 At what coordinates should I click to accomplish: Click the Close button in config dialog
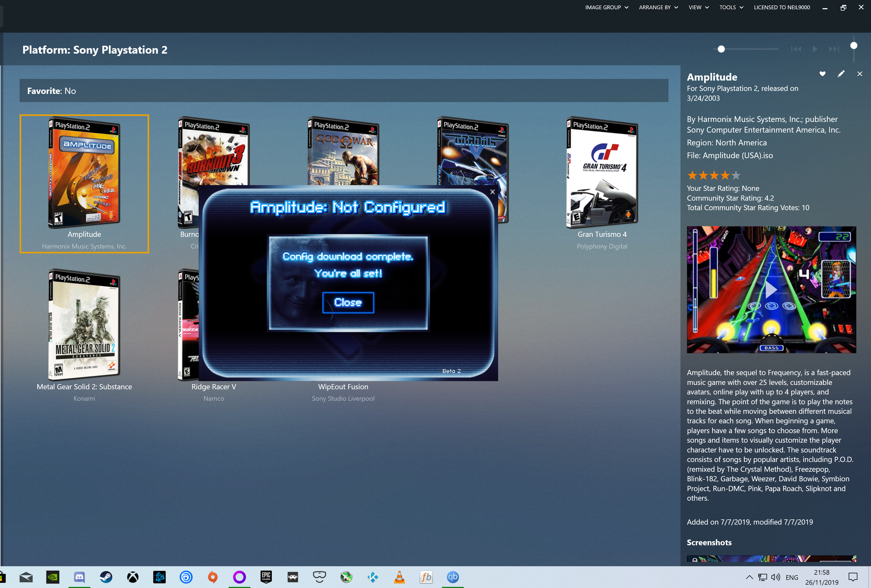(348, 302)
